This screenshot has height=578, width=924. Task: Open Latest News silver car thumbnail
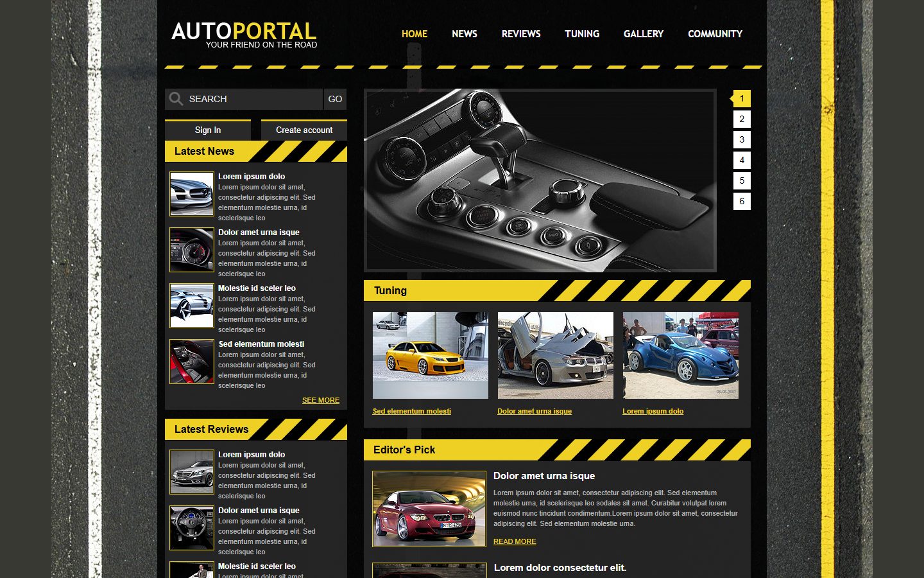coord(192,194)
